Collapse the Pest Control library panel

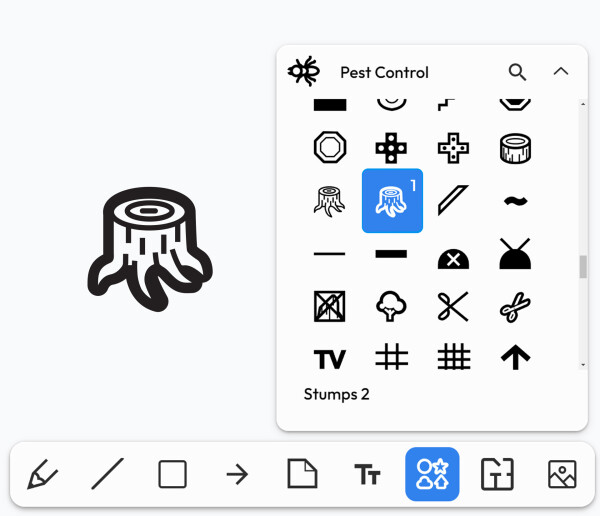pyautogui.click(x=561, y=72)
